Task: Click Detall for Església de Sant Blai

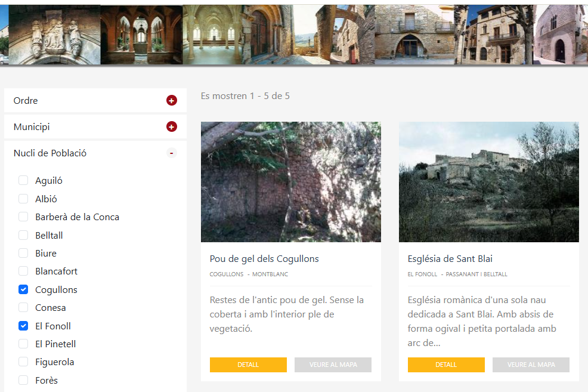Action: (446, 365)
